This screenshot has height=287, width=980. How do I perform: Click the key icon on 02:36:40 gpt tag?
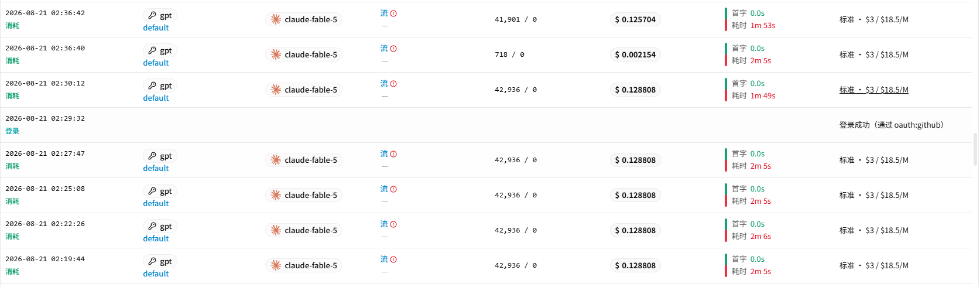tap(152, 50)
